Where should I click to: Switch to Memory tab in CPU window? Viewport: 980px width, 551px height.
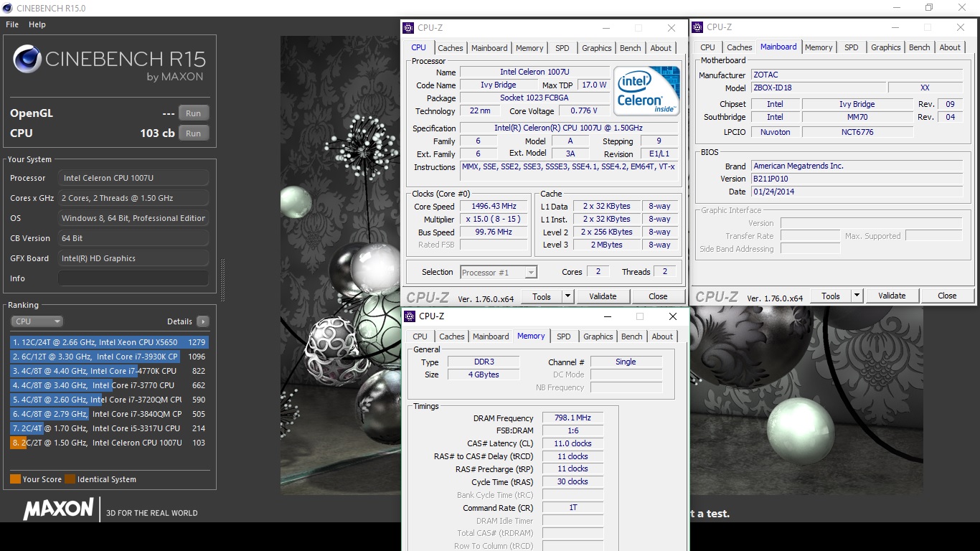click(529, 48)
